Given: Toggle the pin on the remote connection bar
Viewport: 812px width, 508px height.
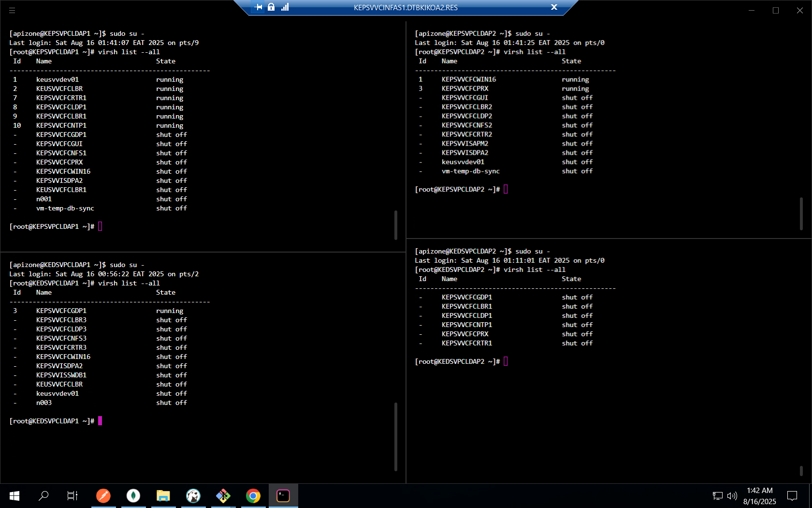Looking at the screenshot, I should 259,7.
